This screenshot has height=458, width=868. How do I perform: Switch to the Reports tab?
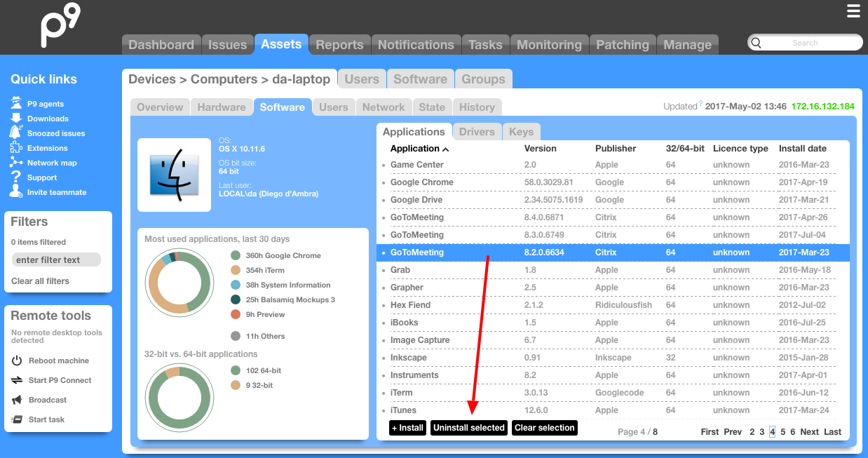coord(339,45)
